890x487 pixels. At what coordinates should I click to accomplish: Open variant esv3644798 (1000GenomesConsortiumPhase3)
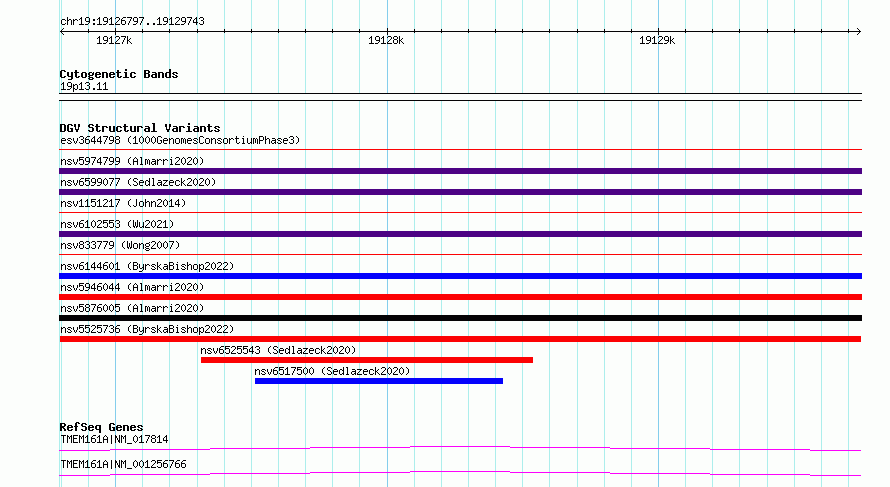pyautogui.click(x=180, y=140)
